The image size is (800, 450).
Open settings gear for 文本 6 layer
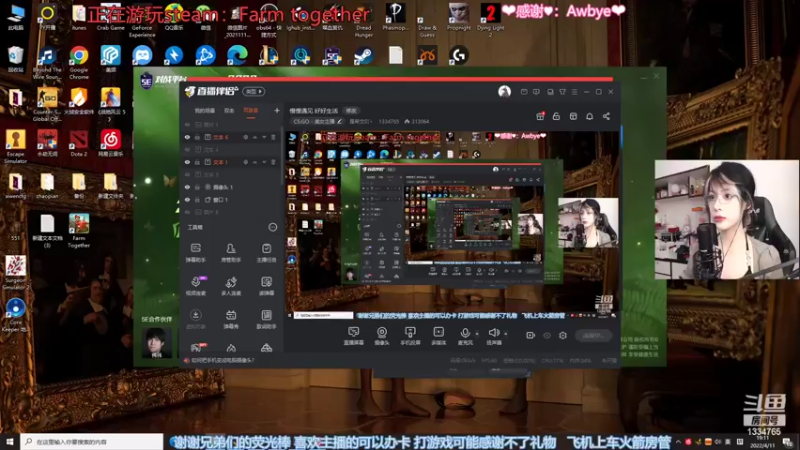[x=245, y=137]
